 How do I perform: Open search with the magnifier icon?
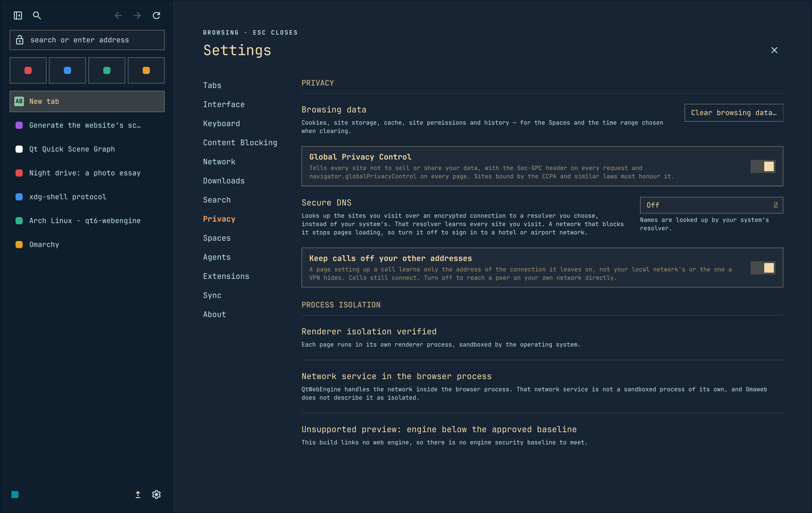click(37, 16)
